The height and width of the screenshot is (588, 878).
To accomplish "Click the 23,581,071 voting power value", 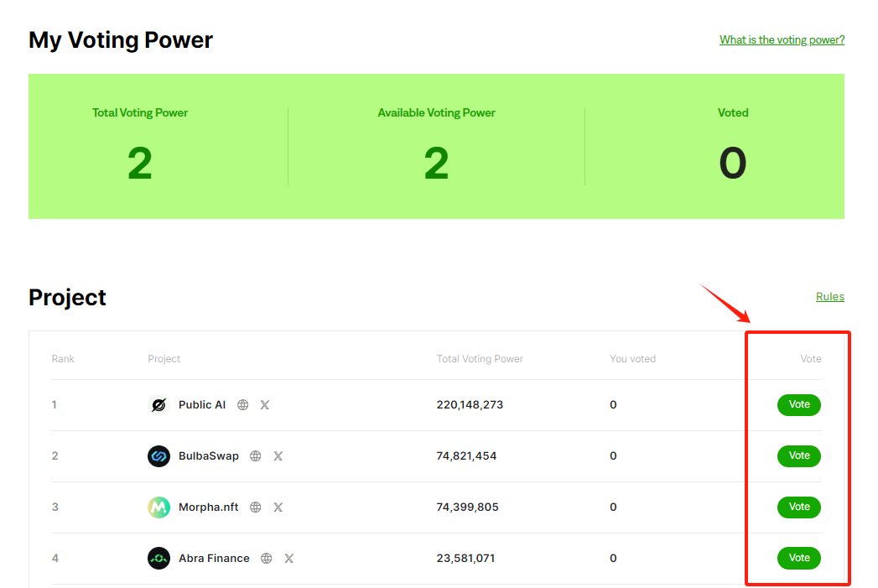I will (466, 559).
